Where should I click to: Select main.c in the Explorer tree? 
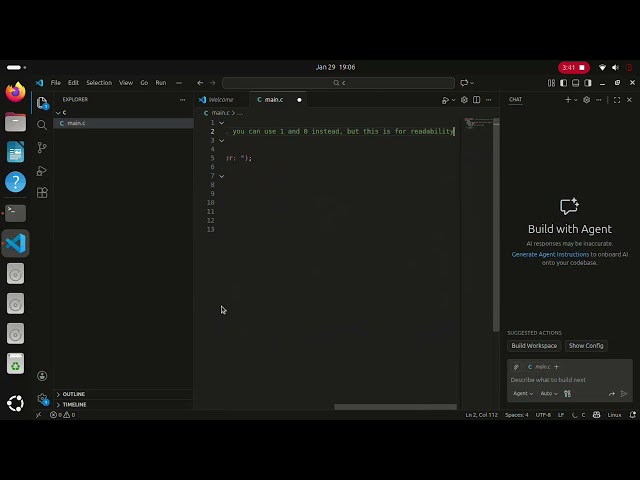(x=123, y=123)
